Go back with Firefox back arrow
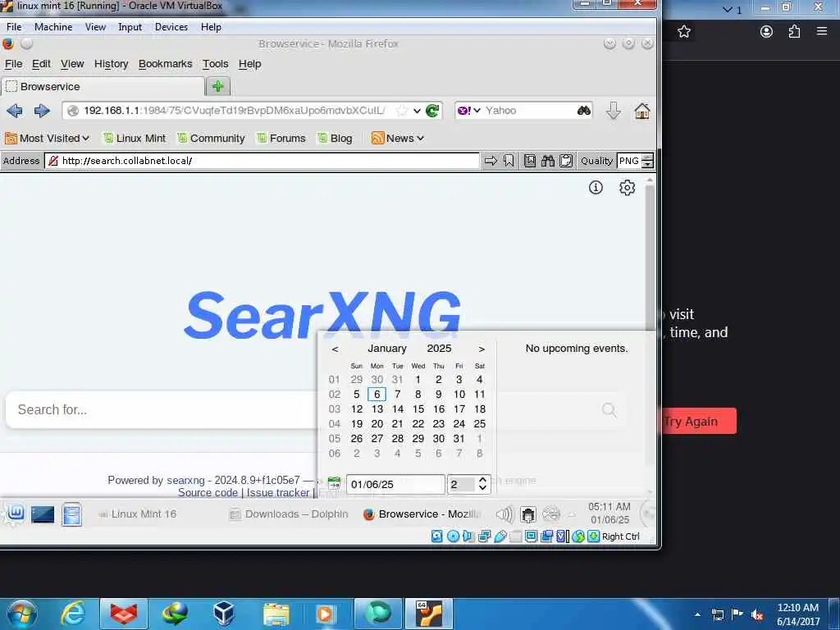This screenshot has height=630, width=840. (15, 111)
